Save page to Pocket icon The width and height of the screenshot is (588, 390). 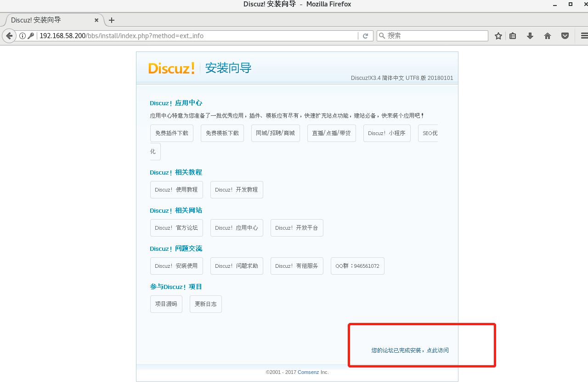click(x=565, y=36)
